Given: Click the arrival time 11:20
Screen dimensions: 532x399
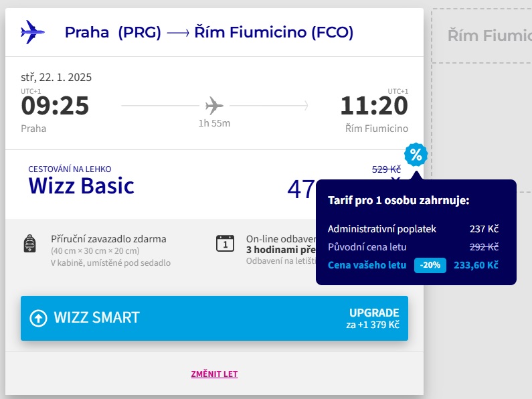Looking at the screenshot, I should pos(374,106).
